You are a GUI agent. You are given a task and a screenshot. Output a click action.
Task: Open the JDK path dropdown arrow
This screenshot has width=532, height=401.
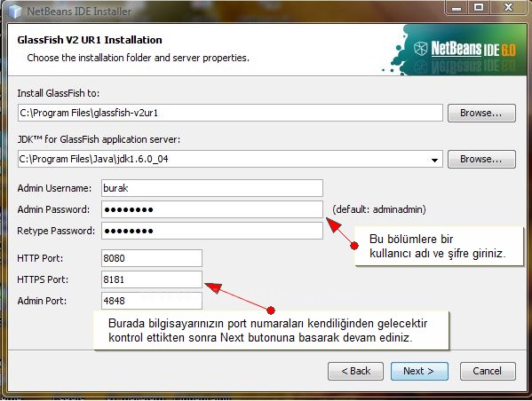[x=434, y=160]
